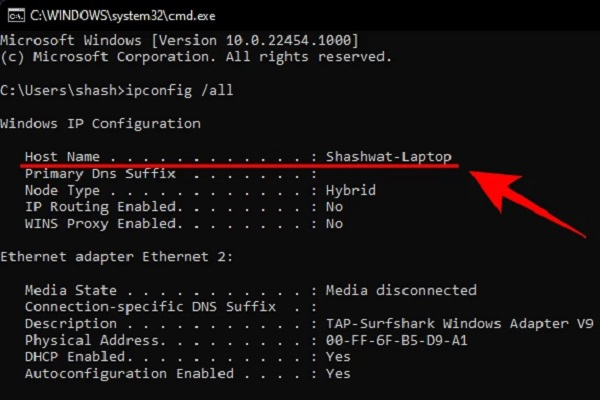Screen dimensions: 600x400
Task: Click the window title C:\WINDOWS\system32\cmd.exe
Action: [x=123, y=16]
